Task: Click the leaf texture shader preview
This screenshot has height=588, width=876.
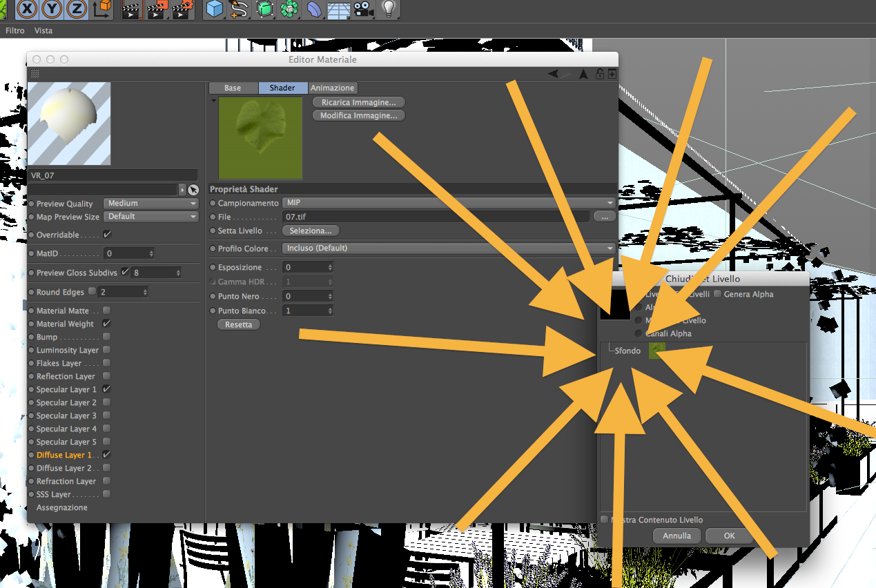Action: (260, 138)
